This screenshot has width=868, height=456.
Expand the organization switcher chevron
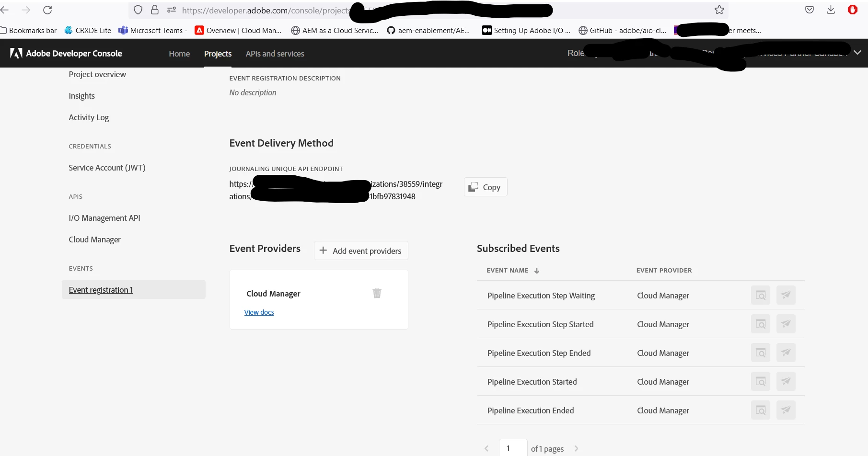click(857, 53)
